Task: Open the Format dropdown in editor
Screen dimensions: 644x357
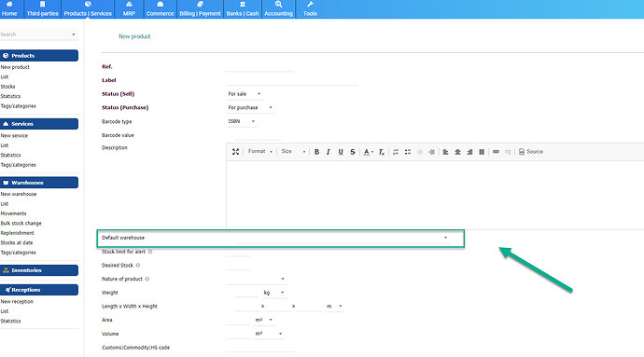Action: click(260, 151)
